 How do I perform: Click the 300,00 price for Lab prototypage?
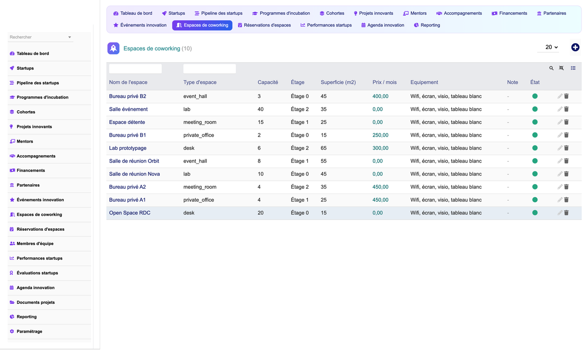point(380,148)
